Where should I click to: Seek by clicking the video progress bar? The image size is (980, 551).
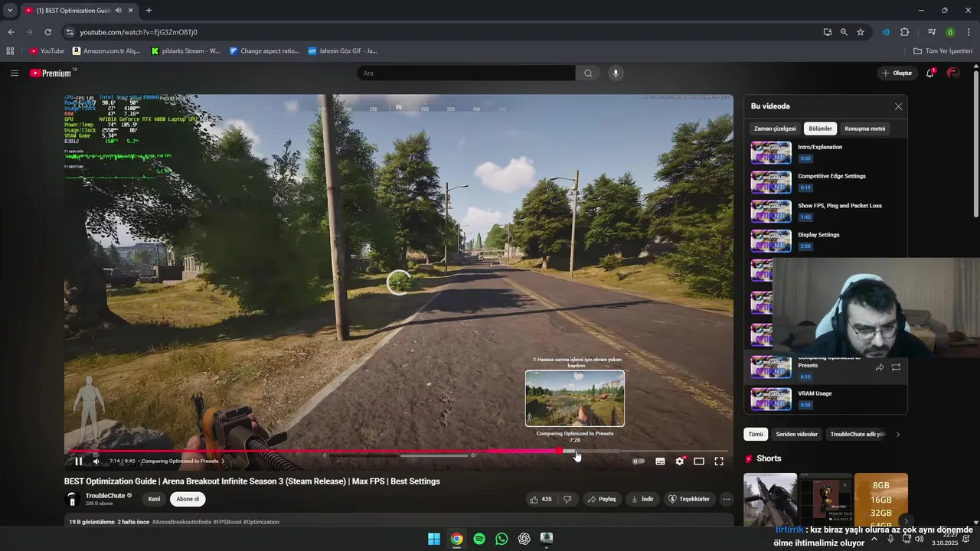[398, 451]
